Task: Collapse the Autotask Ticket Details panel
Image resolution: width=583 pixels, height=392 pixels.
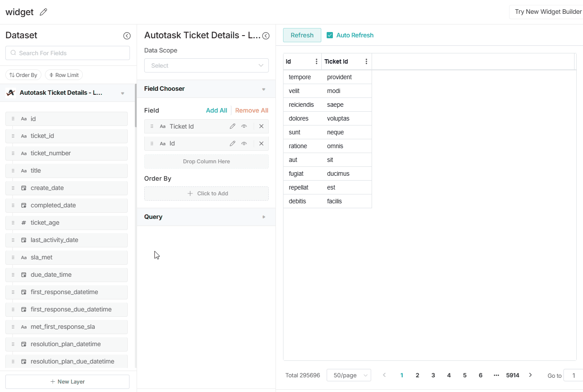Action: point(266,36)
